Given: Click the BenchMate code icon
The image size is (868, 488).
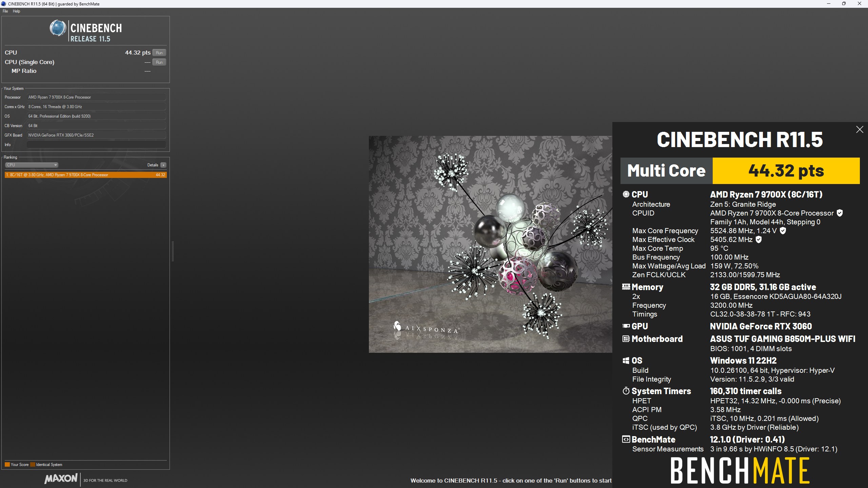Looking at the screenshot, I should click(x=626, y=439).
